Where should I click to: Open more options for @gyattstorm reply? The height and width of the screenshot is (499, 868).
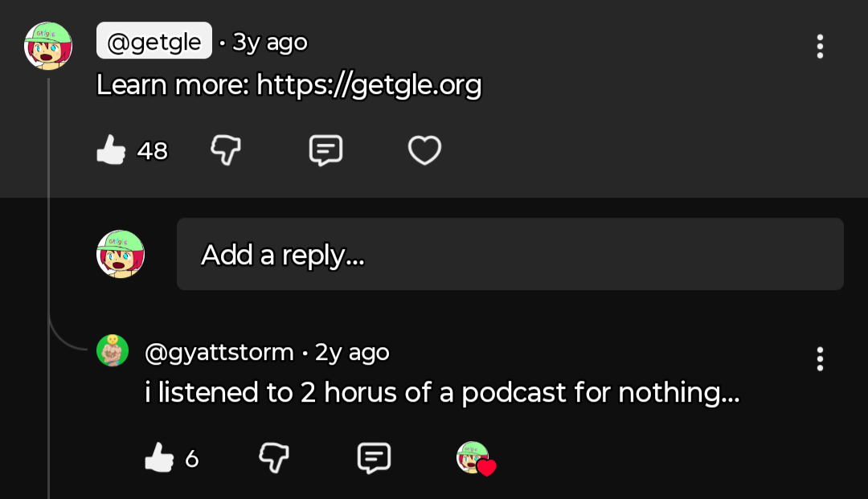pos(820,358)
